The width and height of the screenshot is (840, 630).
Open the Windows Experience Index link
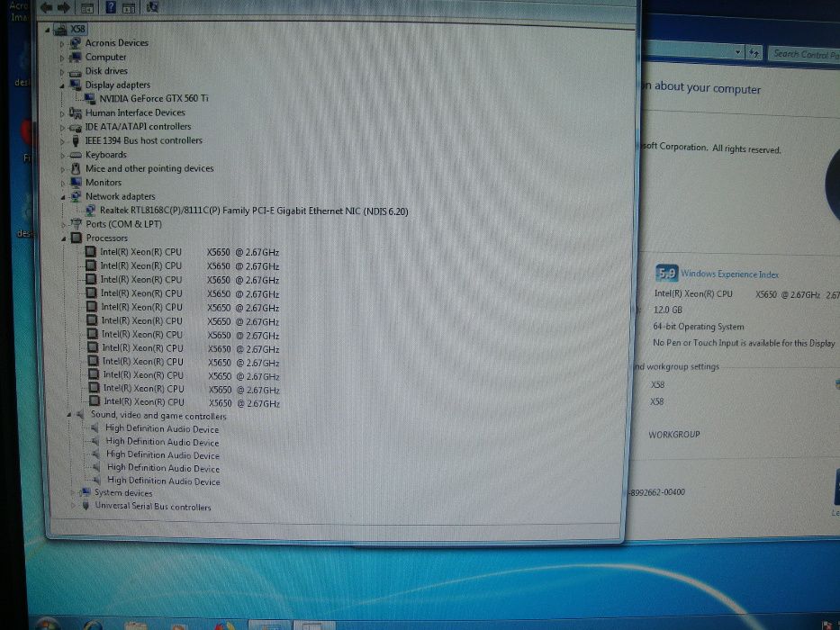click(x=729, y=274)
